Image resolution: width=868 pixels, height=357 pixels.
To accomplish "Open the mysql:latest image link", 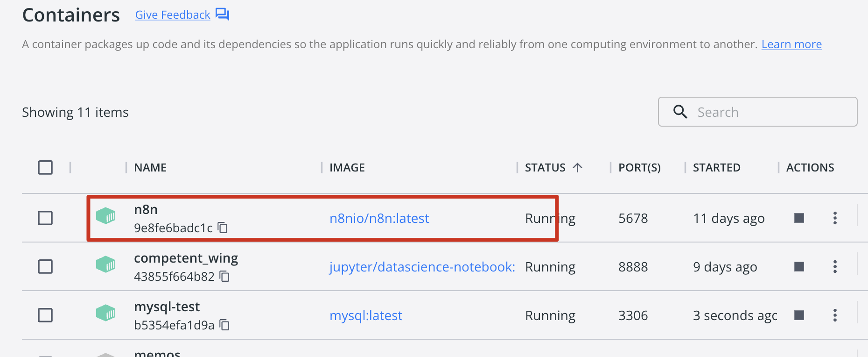I will tap(366, 315).
